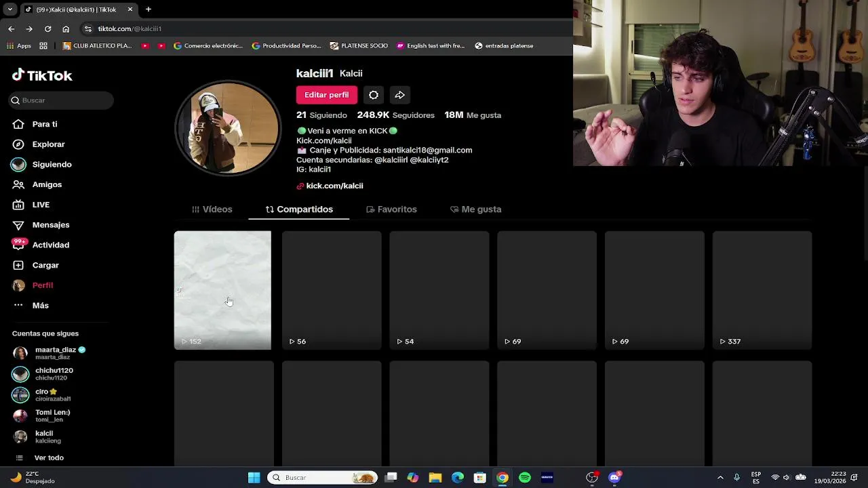Click the browser back arrow
The width and height of the screenshot is (868, 488).
click(x=11, y=28)
